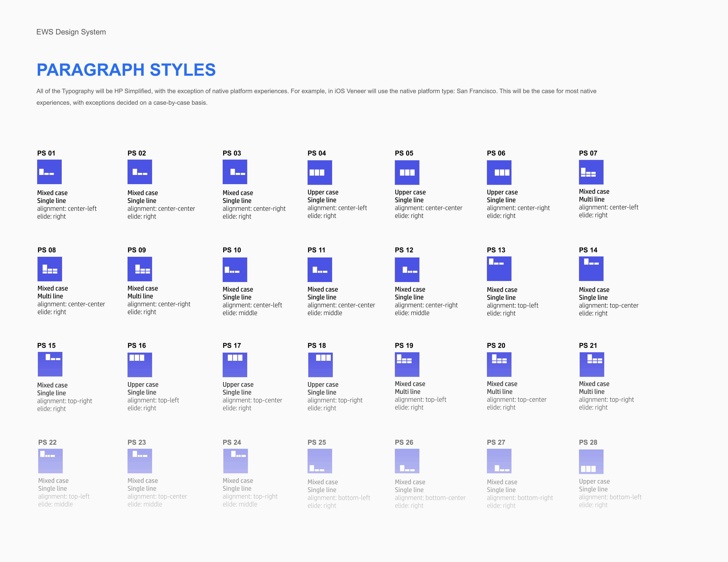Screen dimensions: 728x562
Task: Select the faded PS 24 icon
Action: tap(235, 461)
